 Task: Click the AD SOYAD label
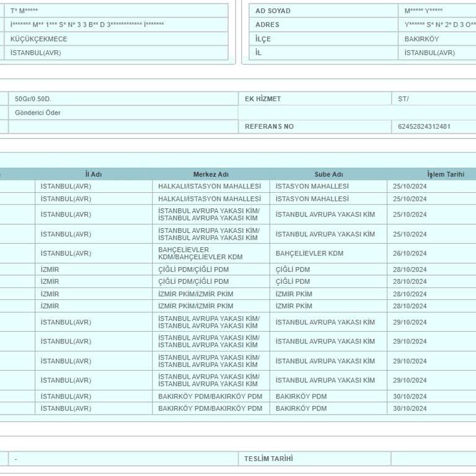pyautogui.click(x=273, y=11)
